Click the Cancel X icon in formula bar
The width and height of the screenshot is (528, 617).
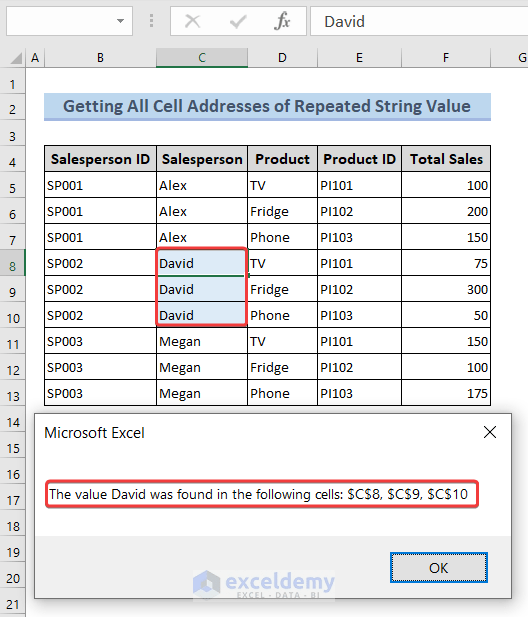[x=192, y=21]
